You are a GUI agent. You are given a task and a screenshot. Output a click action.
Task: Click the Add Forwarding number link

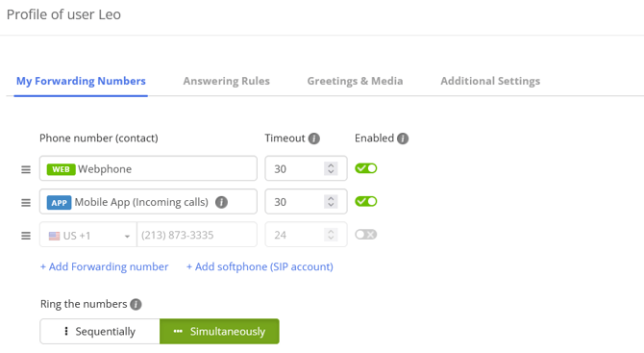point(105,266)
